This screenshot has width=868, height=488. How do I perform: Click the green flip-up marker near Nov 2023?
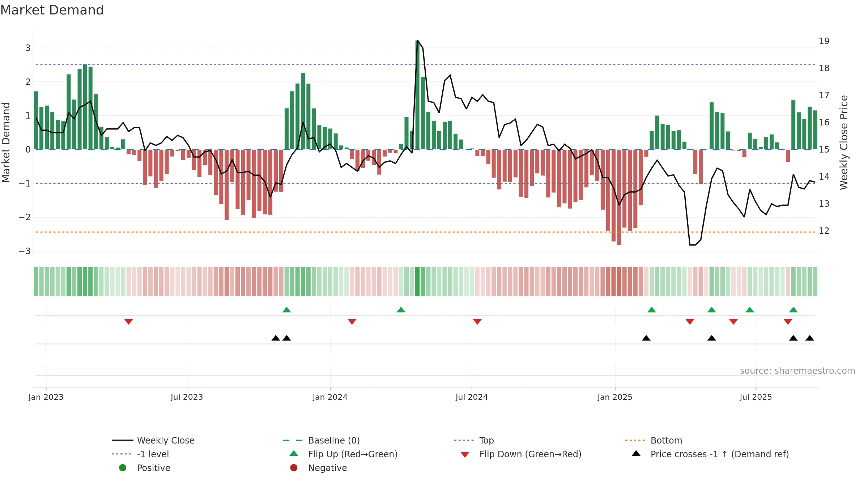(286, 310)
